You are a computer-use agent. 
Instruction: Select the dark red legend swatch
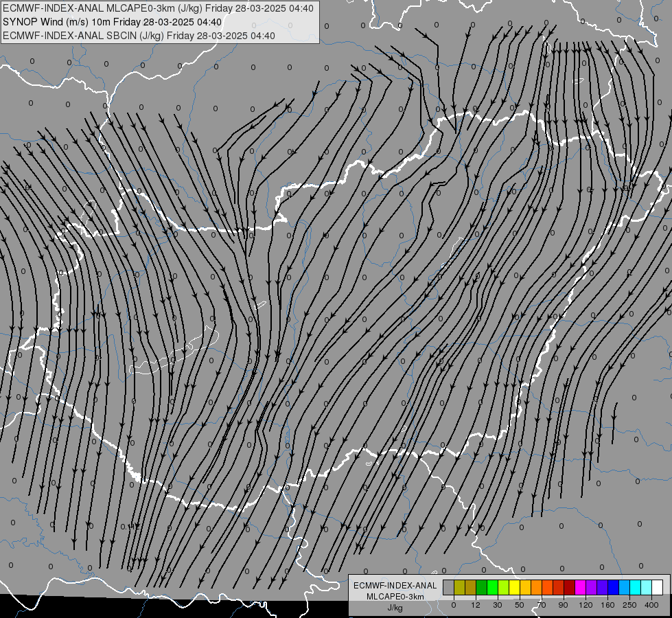tap(569, 588)
